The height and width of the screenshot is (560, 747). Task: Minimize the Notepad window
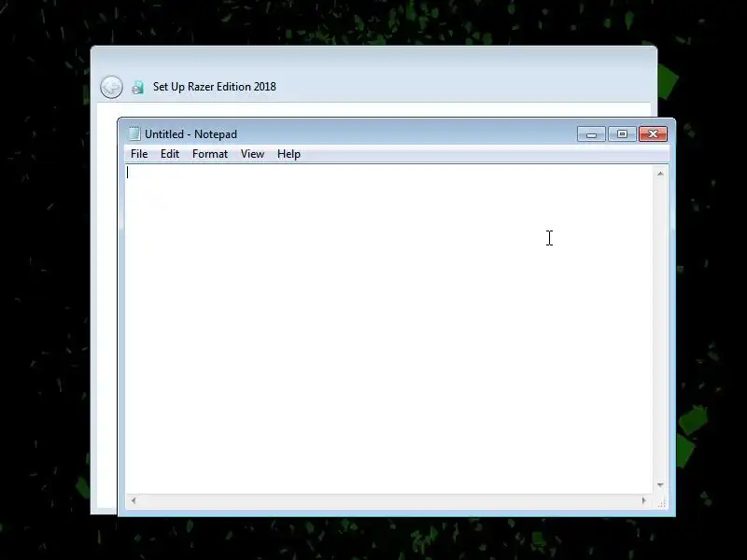point(591,134)
